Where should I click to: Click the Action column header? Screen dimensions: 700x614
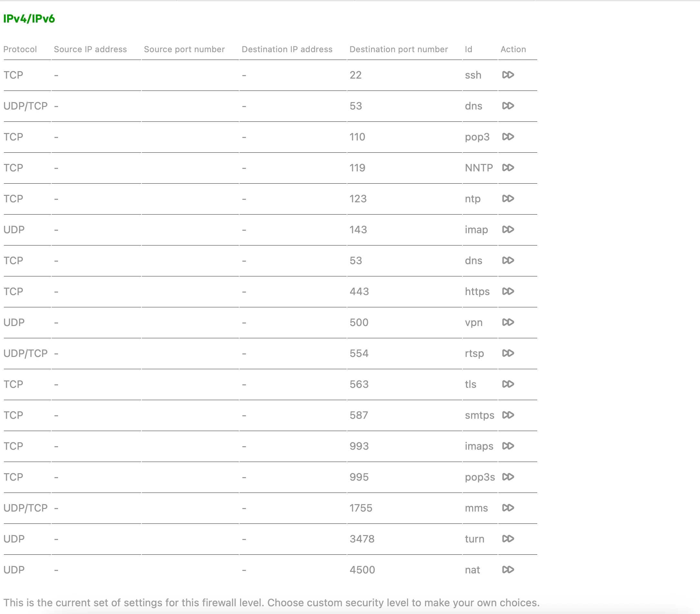[513, 49]
